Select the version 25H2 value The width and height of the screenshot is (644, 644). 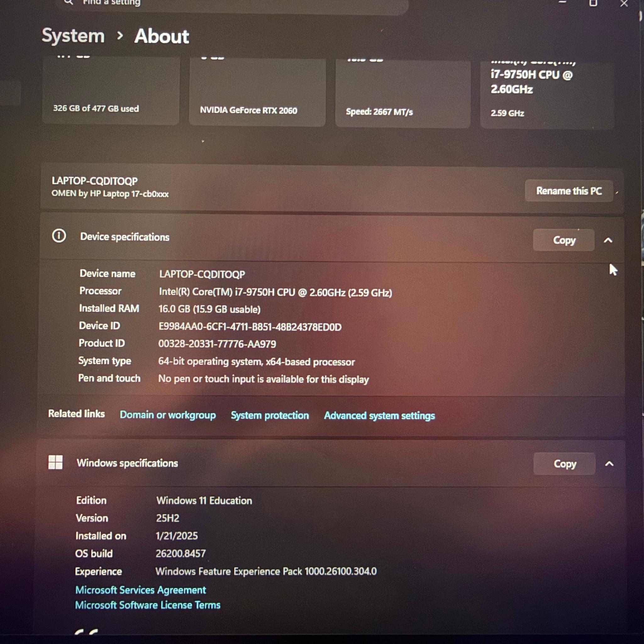coord(168,518)
